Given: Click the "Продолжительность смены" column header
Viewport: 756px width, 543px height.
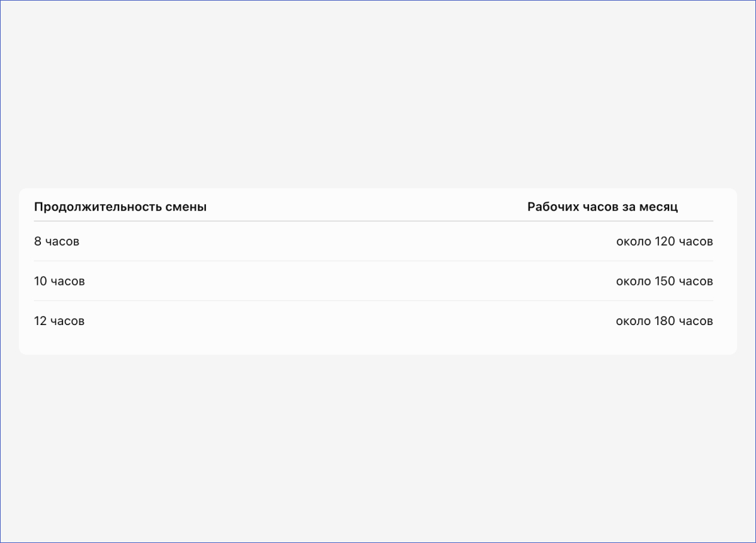Looking at the screenshot, I should pyautogui.click(x=120, y=207).
